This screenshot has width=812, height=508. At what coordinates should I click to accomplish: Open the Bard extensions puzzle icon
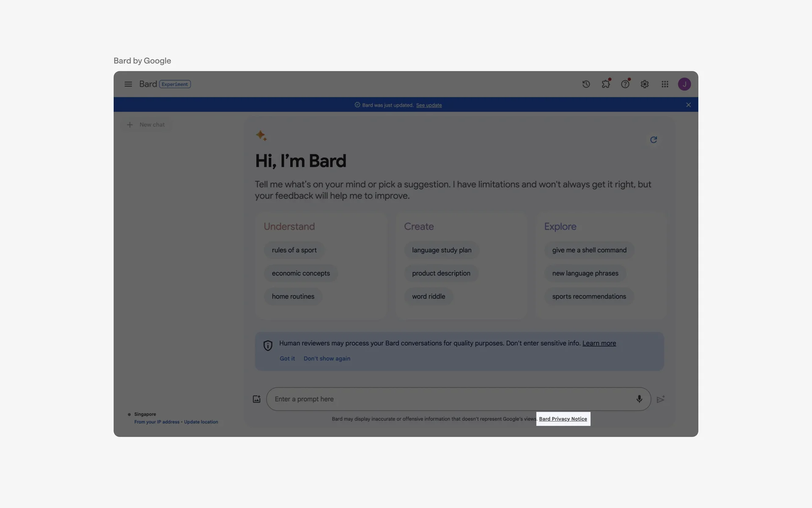606,84
